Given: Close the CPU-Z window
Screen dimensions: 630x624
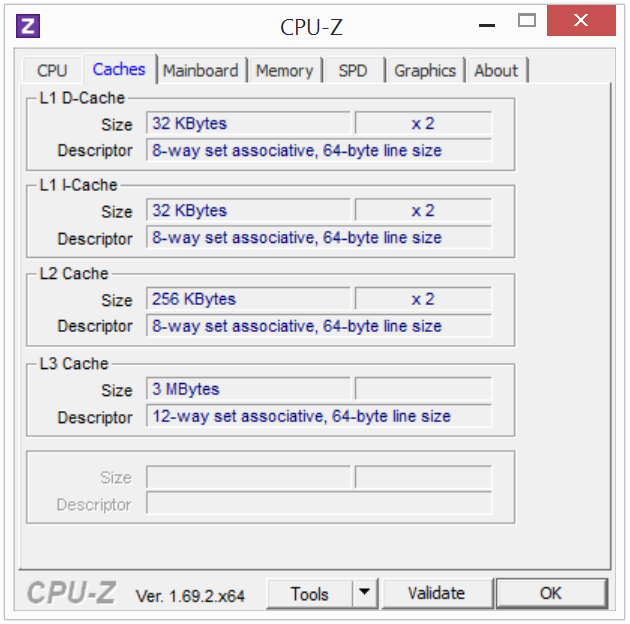Looking at the screenshot, I should [x=580, y=20].
